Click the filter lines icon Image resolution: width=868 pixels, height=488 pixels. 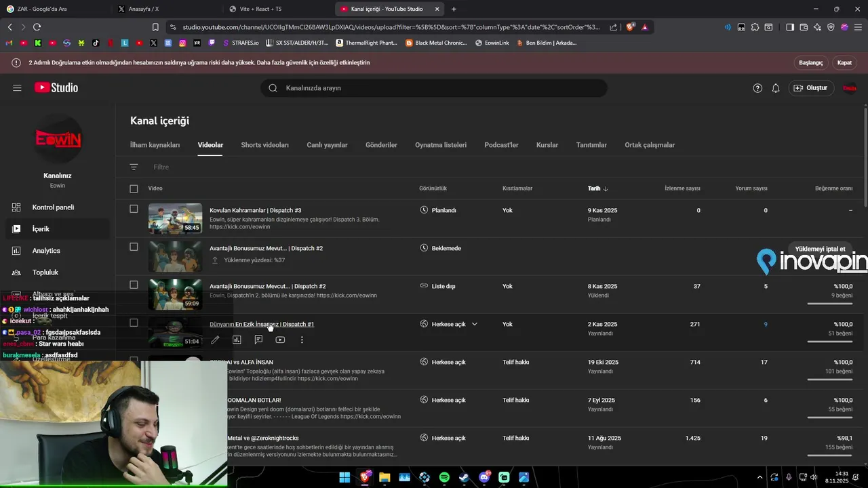point(134,167)
